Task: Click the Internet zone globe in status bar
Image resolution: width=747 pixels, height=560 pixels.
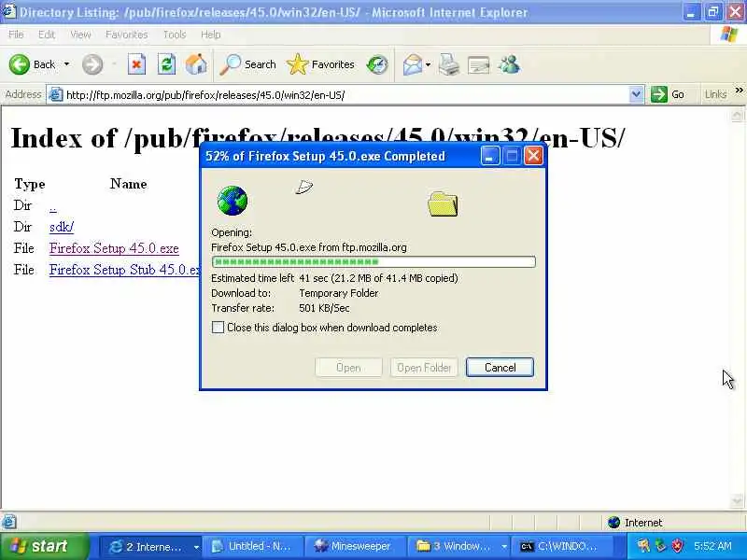Action: coord(614,523)
